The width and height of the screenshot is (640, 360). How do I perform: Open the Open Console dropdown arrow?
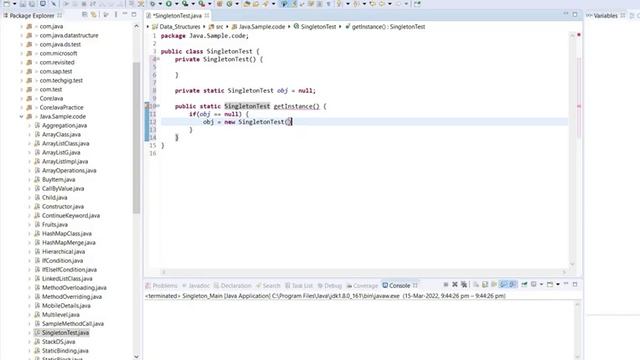[x=558, y=284]
